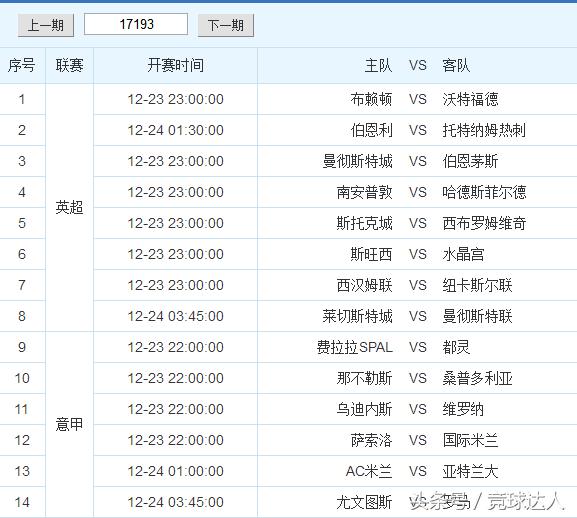Select away team 伯恩茅斯
The height and width of the screenshot is (518, 577).
click(470, 161)
